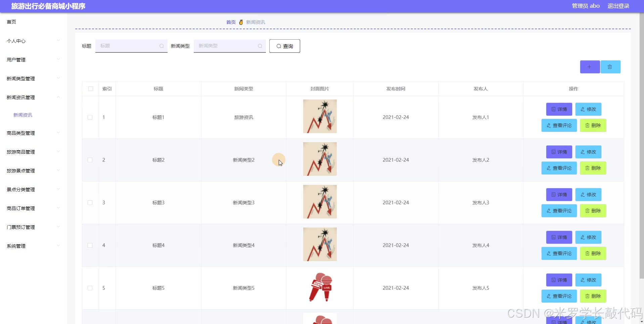Click 删除 for row 标题4

[593, 253]
